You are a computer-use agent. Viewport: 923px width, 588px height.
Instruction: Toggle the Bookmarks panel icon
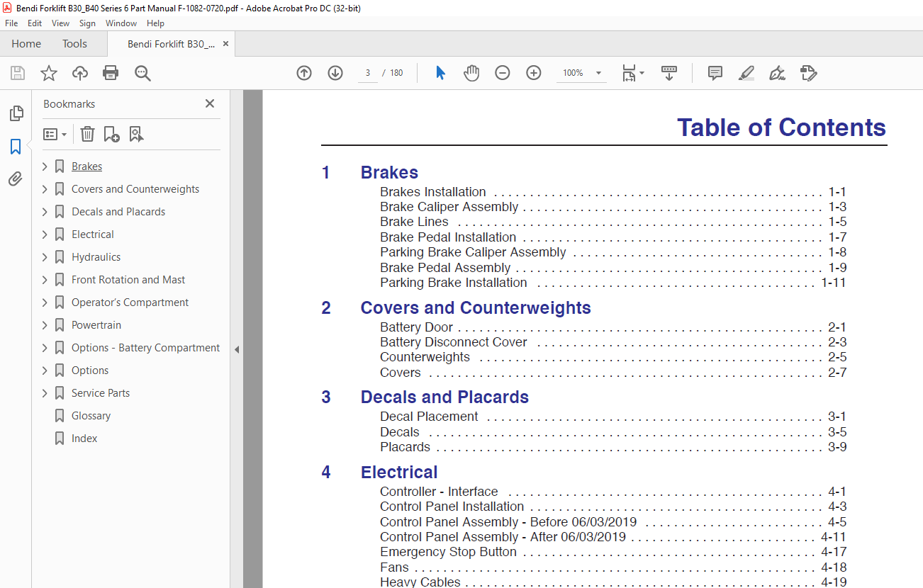point(16,147)
